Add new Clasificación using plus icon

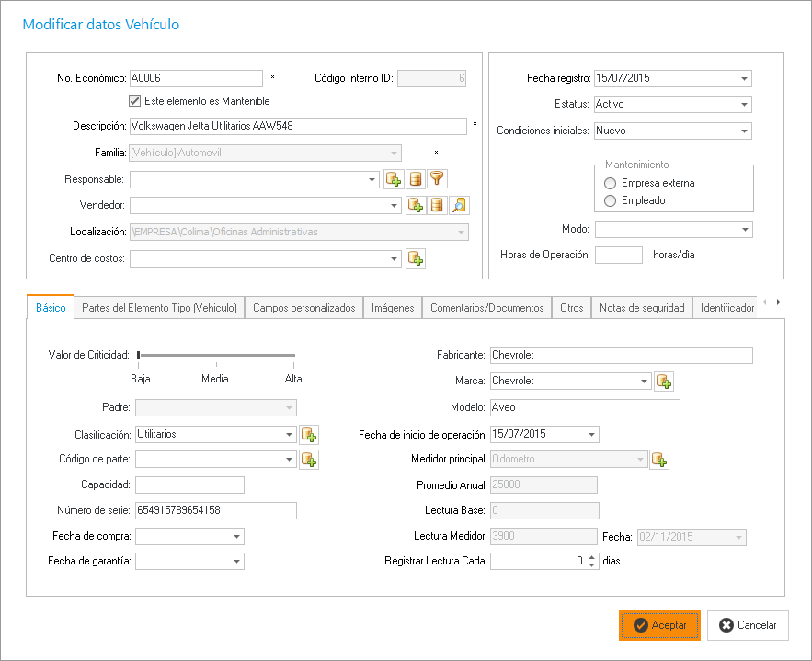[309, 434]
